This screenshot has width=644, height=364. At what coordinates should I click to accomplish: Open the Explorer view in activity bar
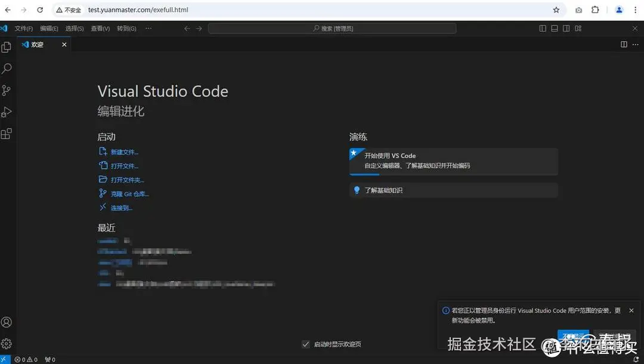[x=6, y=47]
